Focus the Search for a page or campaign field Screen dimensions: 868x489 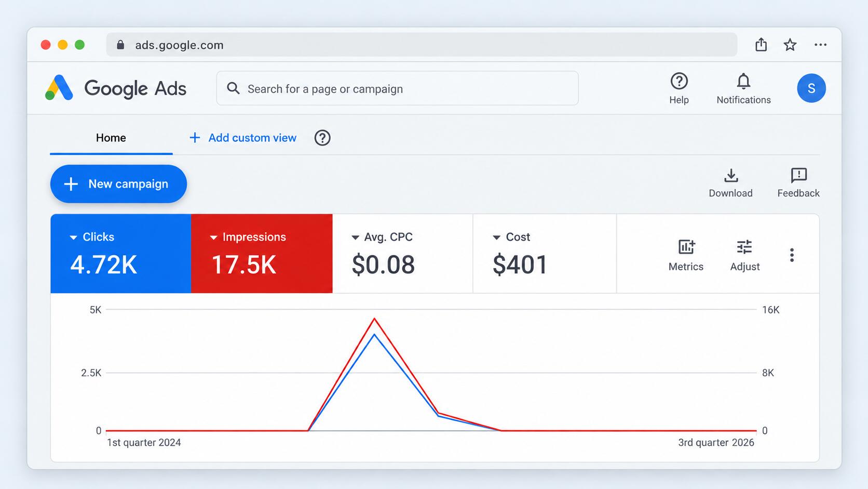tap(397, 88)
